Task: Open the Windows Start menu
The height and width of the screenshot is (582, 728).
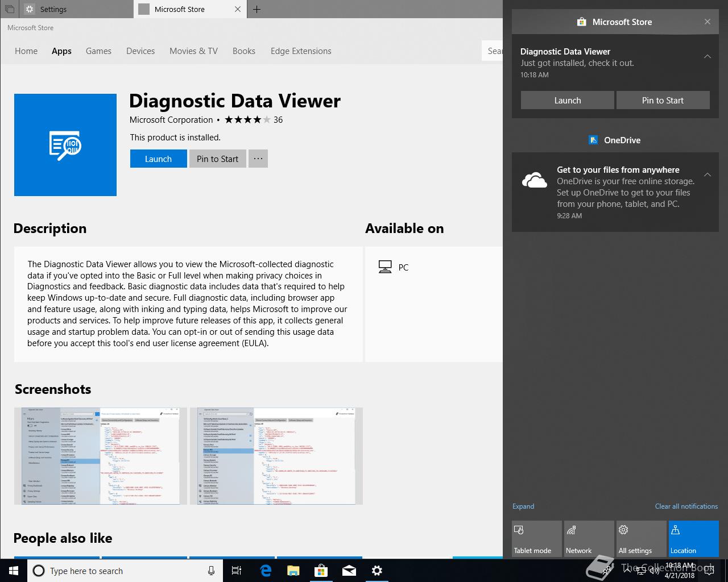Action: pos(14,571)
